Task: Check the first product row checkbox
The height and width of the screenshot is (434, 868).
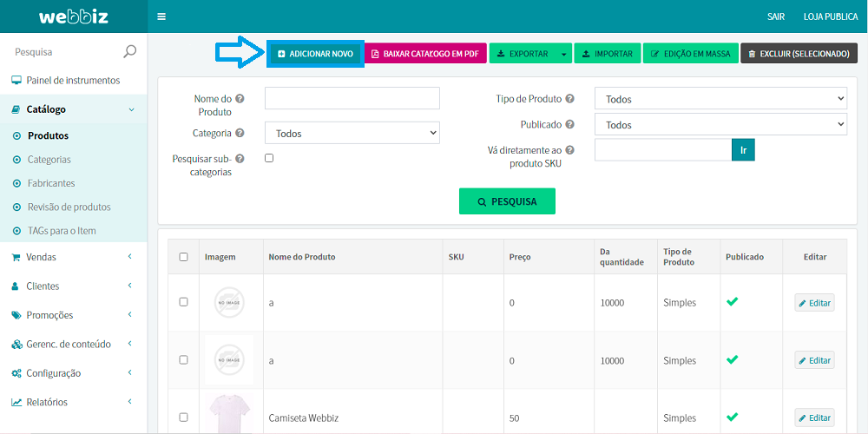Action: [183, 302]
